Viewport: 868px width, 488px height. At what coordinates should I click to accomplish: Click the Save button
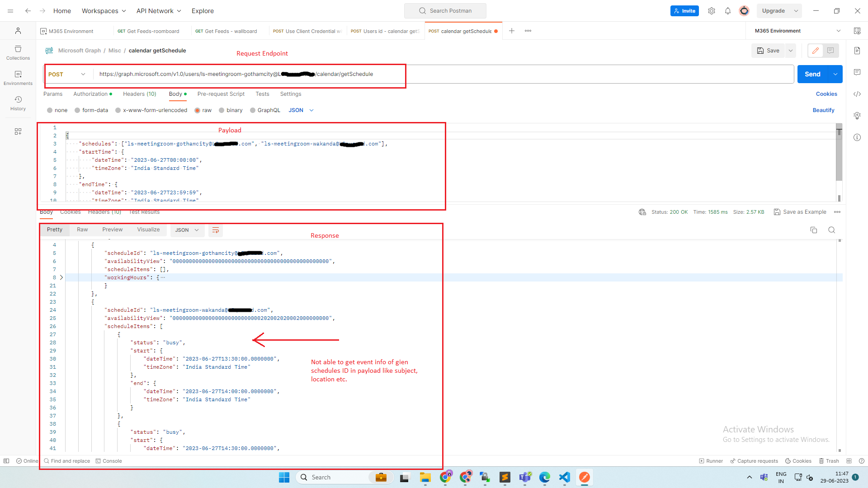[x=768, y=51]
